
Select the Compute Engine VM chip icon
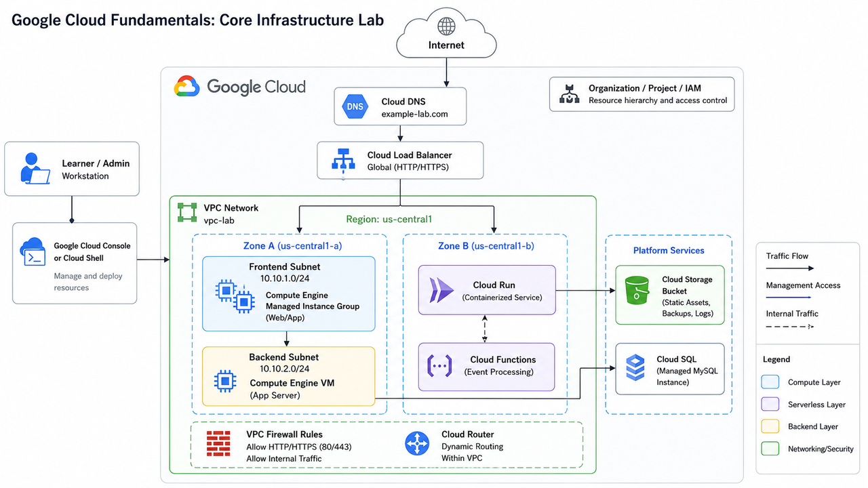click(x=225, y=382)
